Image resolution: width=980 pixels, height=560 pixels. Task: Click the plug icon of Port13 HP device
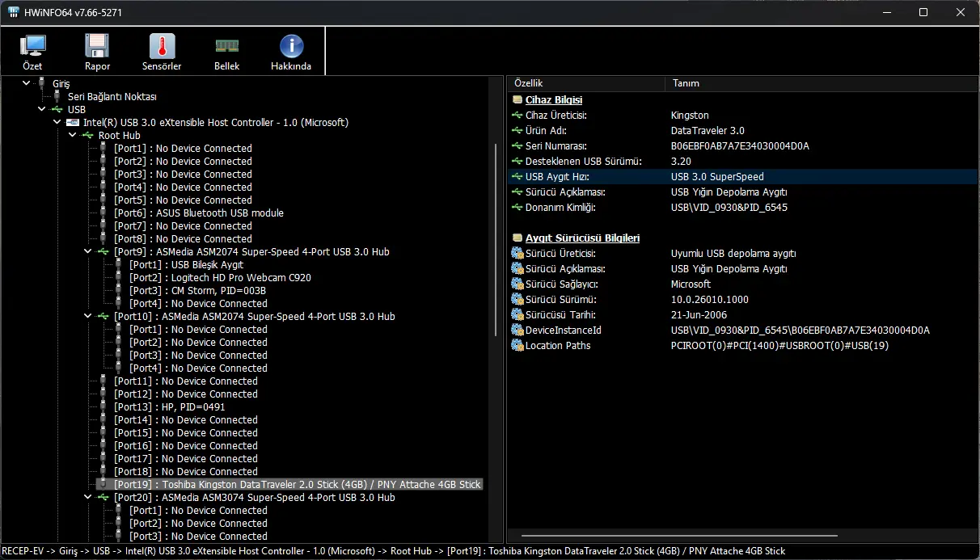[103, 406]
